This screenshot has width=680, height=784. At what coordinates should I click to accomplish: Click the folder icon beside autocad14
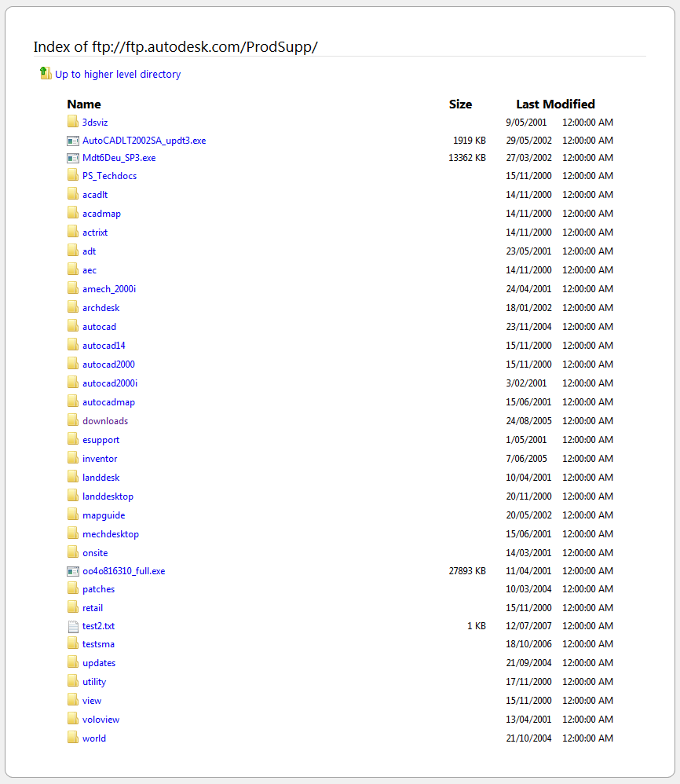tap(73, 345)
